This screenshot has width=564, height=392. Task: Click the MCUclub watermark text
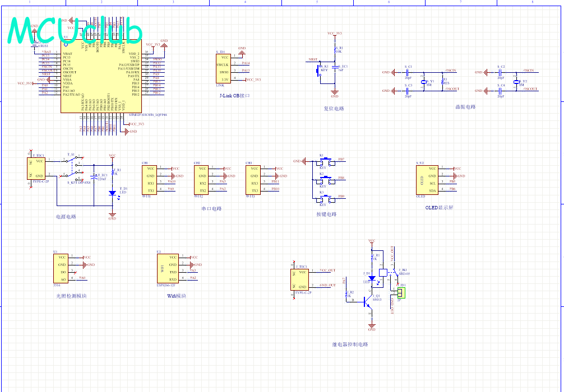(x=75, y=30)
